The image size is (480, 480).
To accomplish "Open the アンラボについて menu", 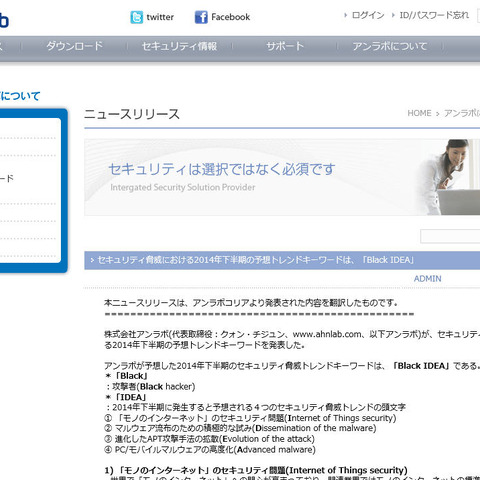I will click(x=390, y=46).
